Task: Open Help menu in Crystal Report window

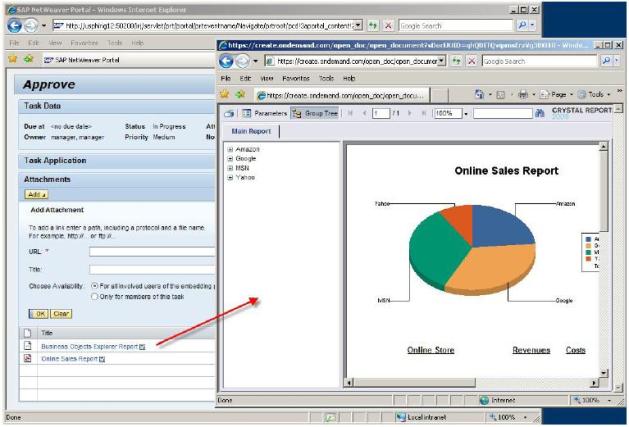Action: [x=349, y=78]
